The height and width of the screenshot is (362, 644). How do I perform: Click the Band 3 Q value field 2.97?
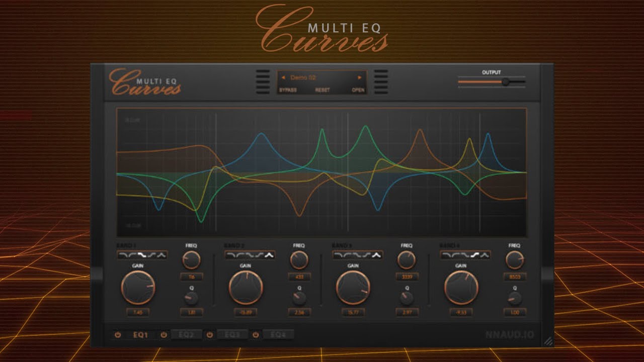(407, 313)
